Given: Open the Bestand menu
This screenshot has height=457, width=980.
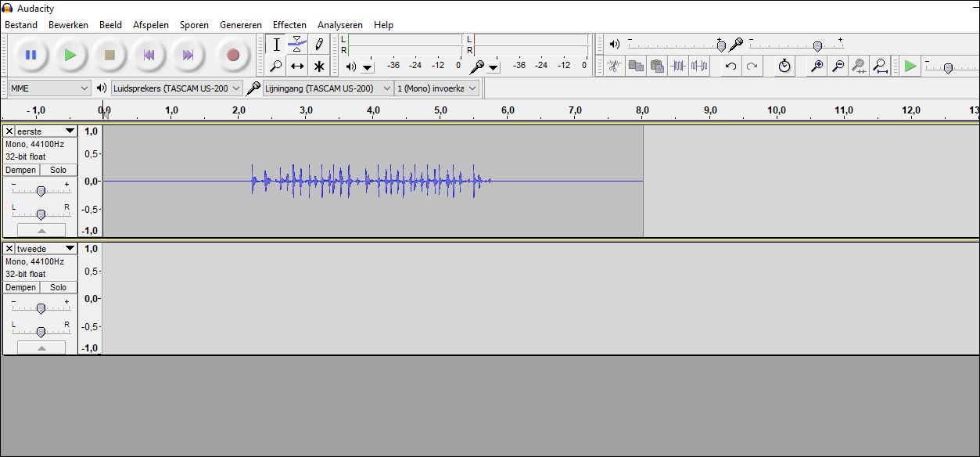Looking at the screenshot, I should [21, 25].
